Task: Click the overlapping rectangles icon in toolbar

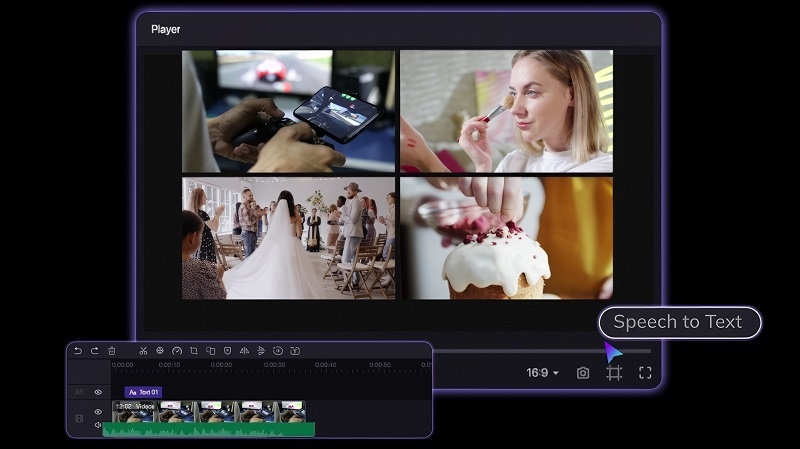Action: pyautogui.click(x=210, y=351)
